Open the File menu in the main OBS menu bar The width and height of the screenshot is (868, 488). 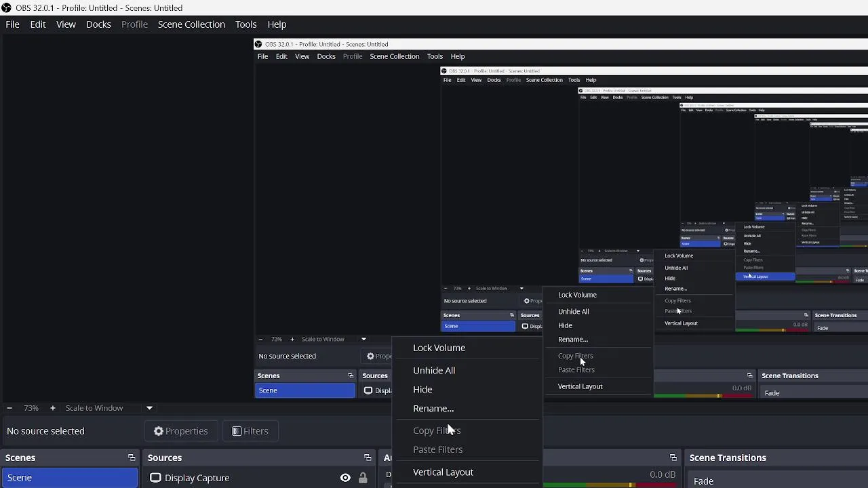[12, 24]
